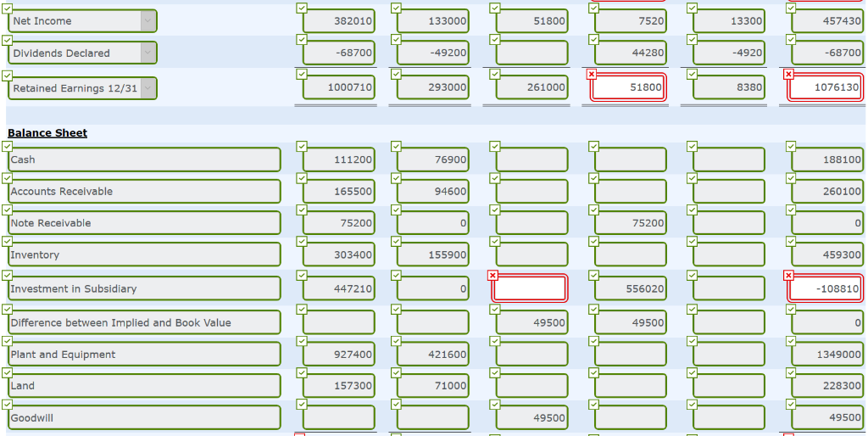This screenshot has width=868, height=436.
Task: Select the 13300 Net Income field
Action: (x=729, y=21)
